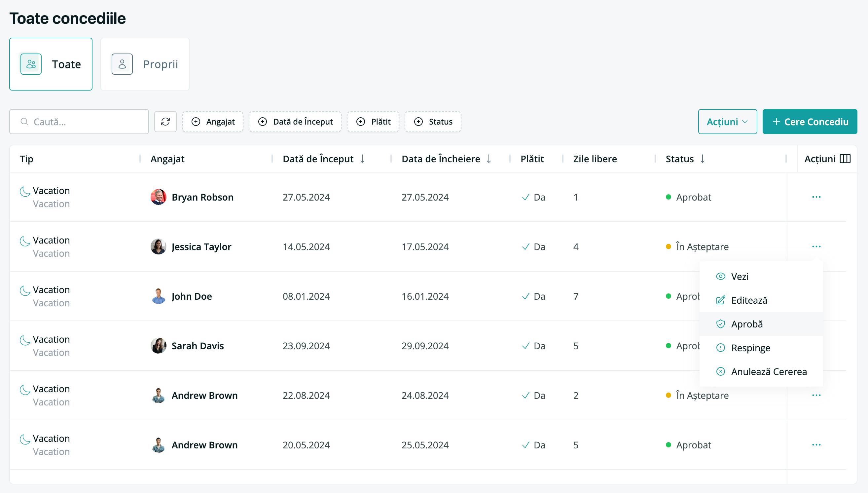Open the Status filter chip
The image size is (868, 493).
pyautogui.click(x=433, y=122)
